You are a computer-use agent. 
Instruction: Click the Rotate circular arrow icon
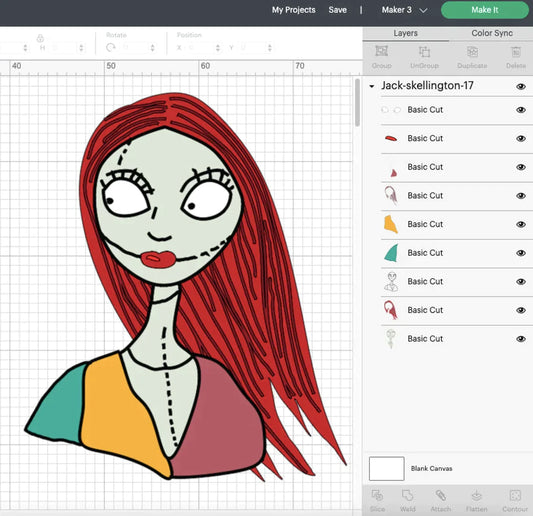110,48
